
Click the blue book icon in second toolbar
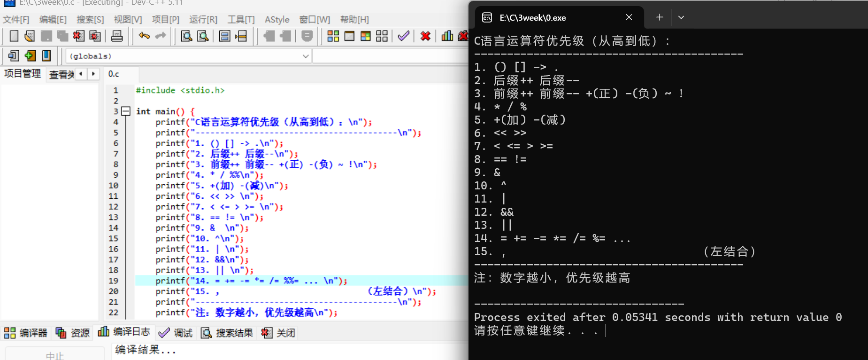click(46, 55)
